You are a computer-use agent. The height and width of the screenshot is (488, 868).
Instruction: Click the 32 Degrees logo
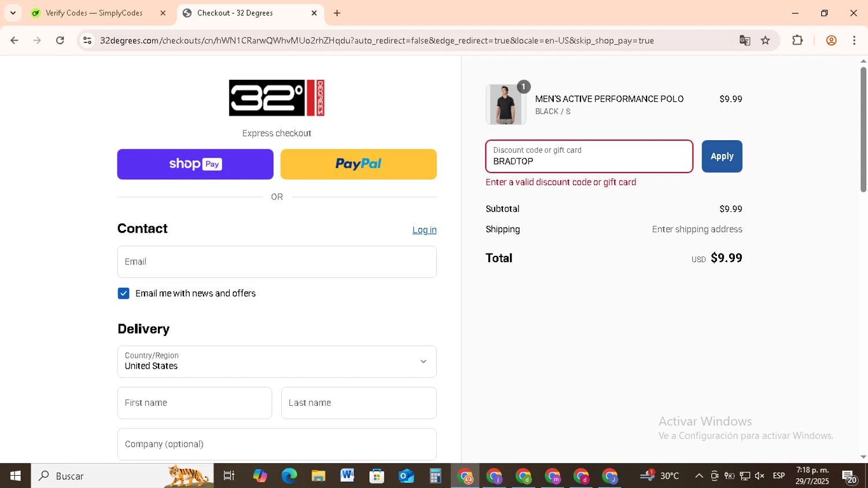[x=277, y=98]
